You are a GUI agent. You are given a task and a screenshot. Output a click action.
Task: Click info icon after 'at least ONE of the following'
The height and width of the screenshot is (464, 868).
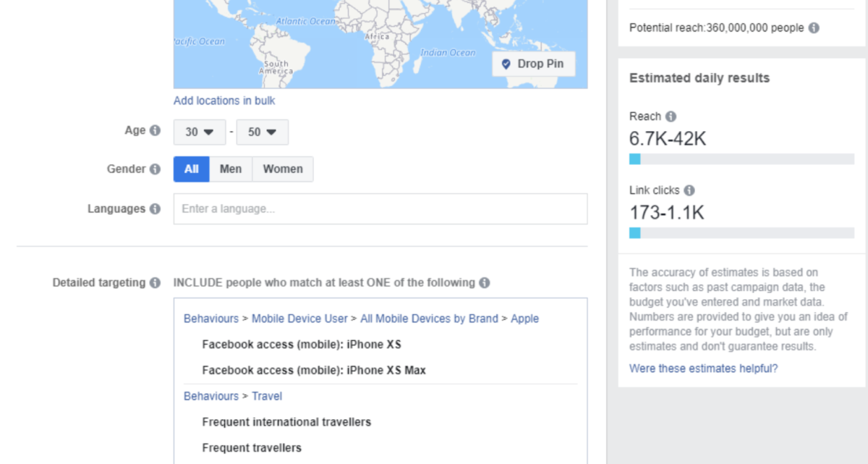pos(484,283)
